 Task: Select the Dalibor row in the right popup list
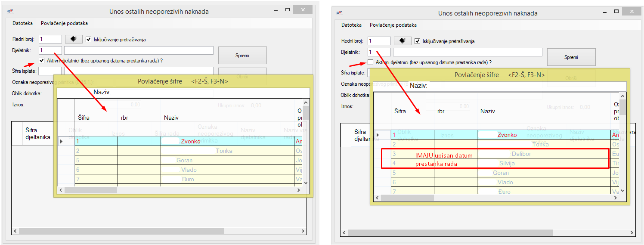[521, 154]
